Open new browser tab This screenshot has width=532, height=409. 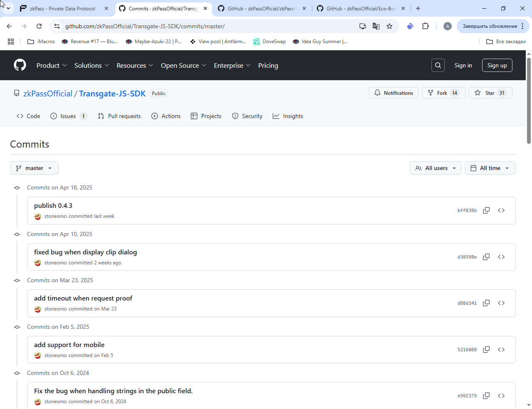coord(418,8)
